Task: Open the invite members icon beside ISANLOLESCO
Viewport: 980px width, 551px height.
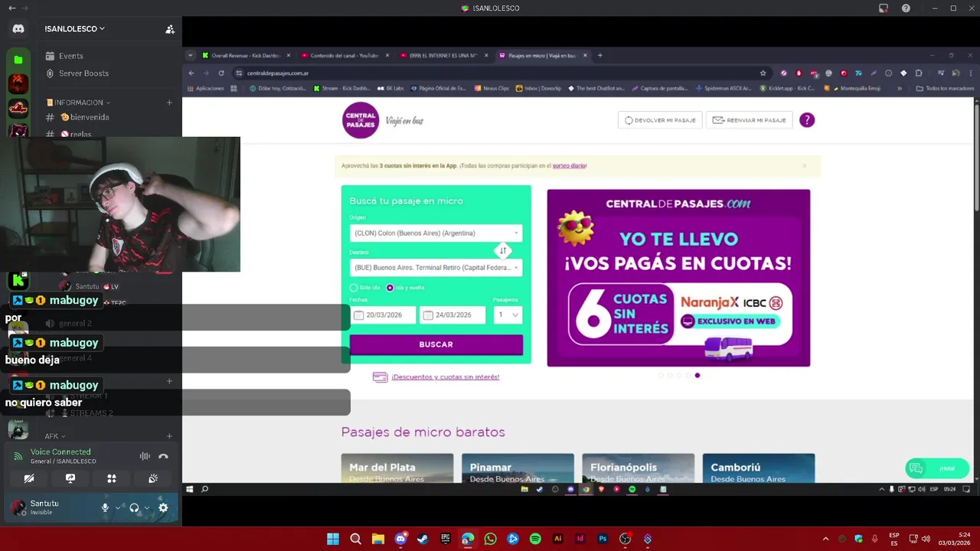Action: pyautogui.click(x=170, y=29)
